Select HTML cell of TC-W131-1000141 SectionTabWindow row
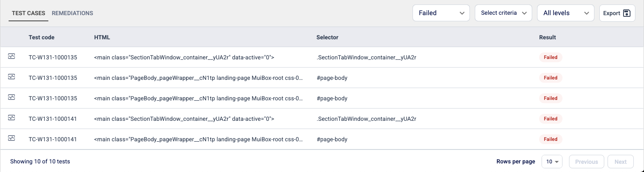The height and width of the screenshot is (172, 644). pyautogui.click(x=184, y=119)
